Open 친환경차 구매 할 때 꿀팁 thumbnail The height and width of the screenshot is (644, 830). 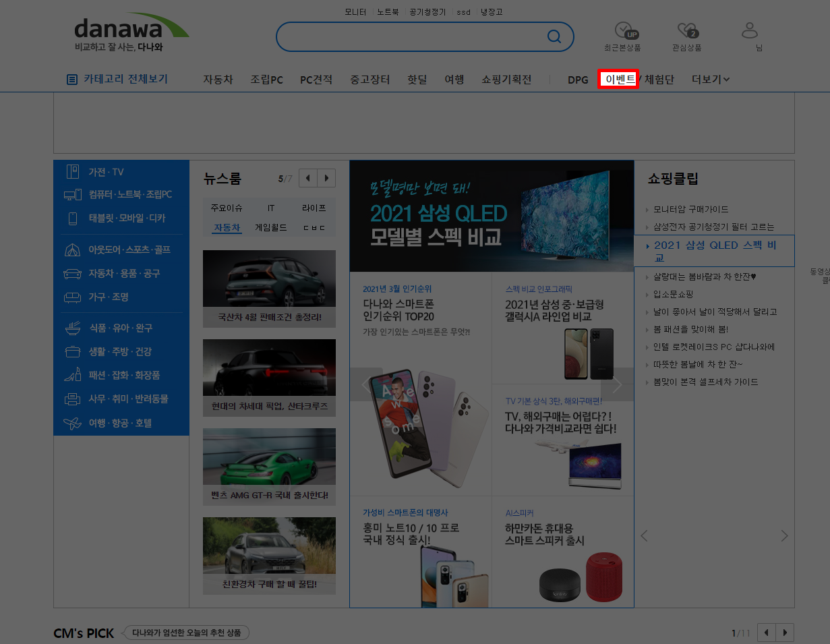pos(269,556)
